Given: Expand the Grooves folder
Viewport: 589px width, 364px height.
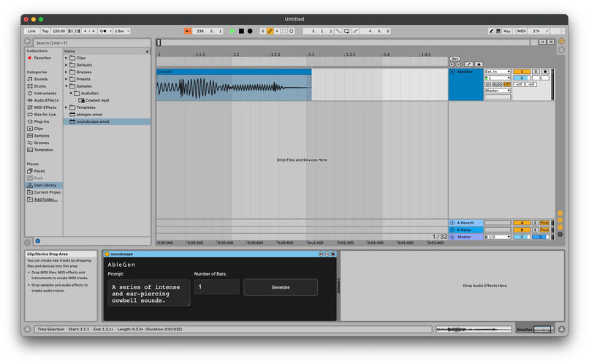Looking at the screenshot, I should click(x=66, y=72).
